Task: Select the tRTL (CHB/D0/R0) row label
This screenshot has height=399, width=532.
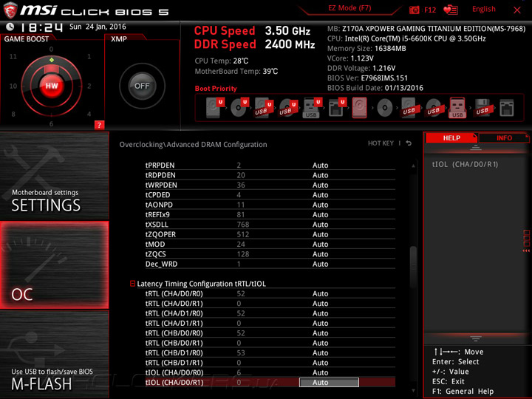Action: point(174,332)
